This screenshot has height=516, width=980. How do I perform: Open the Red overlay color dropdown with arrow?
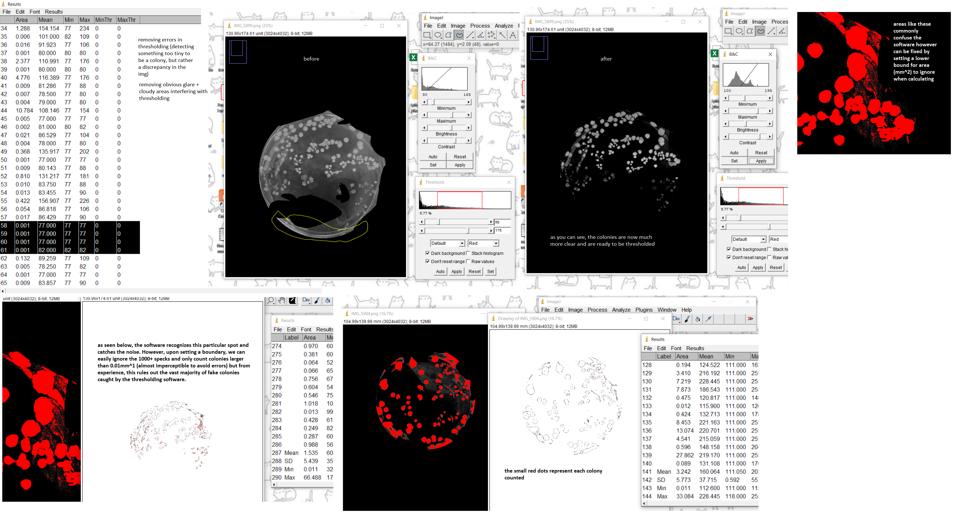click(496, 243)
